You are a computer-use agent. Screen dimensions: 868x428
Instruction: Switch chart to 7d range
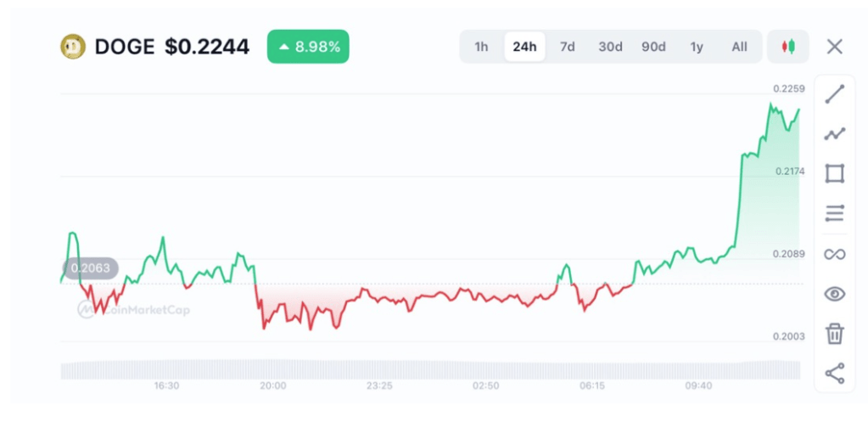click(x=567, y=47)
